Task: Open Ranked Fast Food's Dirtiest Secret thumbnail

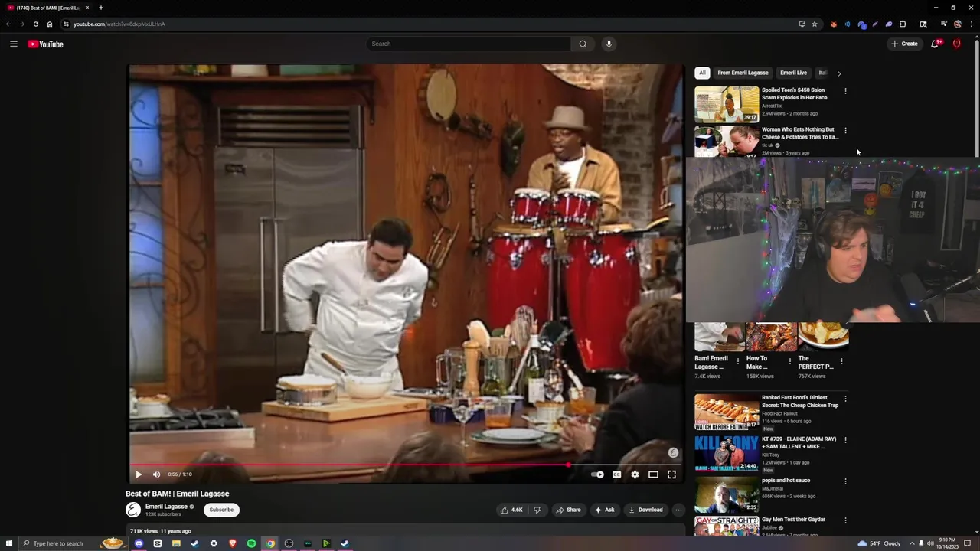Action: tap(727, 412)
